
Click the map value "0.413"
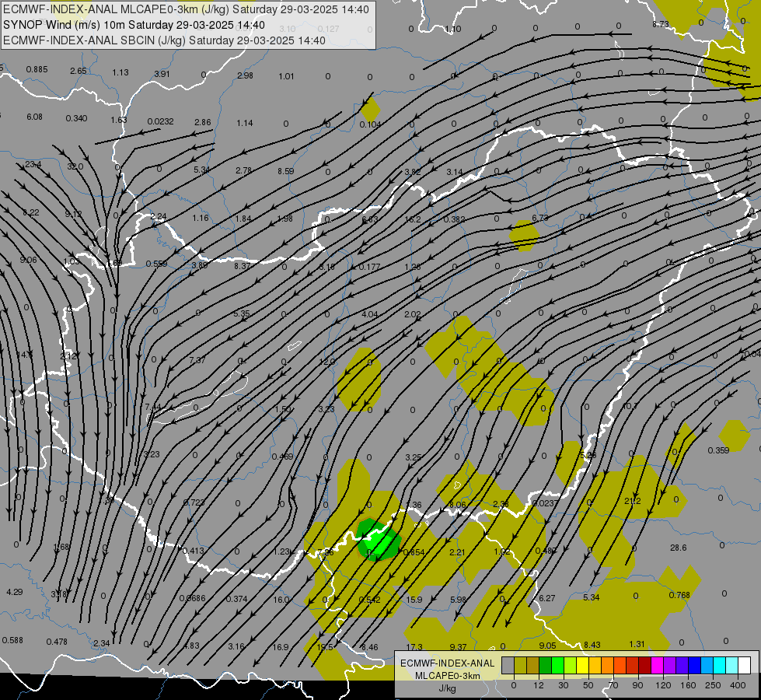[193, 551]
